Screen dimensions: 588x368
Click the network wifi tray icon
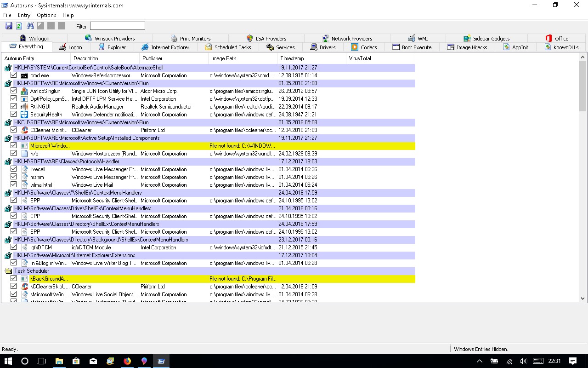click(x=509, y=361)
